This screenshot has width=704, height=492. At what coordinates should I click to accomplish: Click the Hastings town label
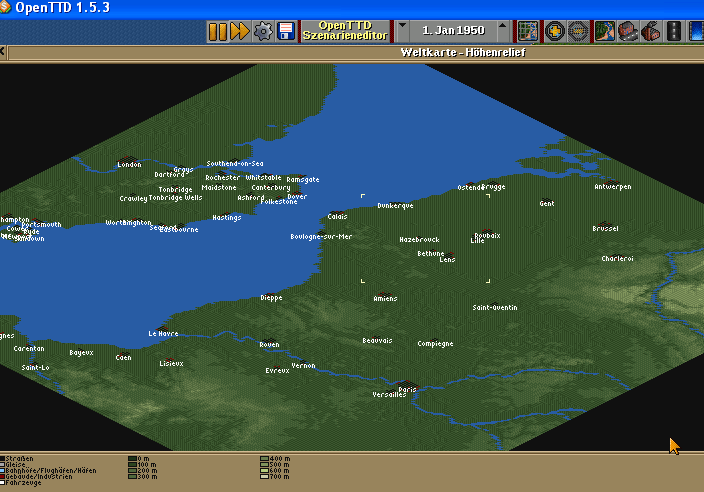tap(227, 218)
